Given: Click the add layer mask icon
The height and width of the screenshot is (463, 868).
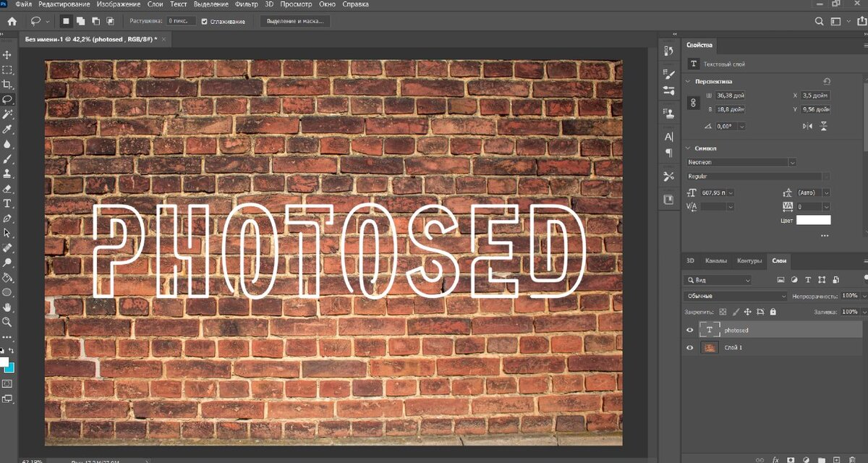Looking at the screenshot, I should coord(791,459).
